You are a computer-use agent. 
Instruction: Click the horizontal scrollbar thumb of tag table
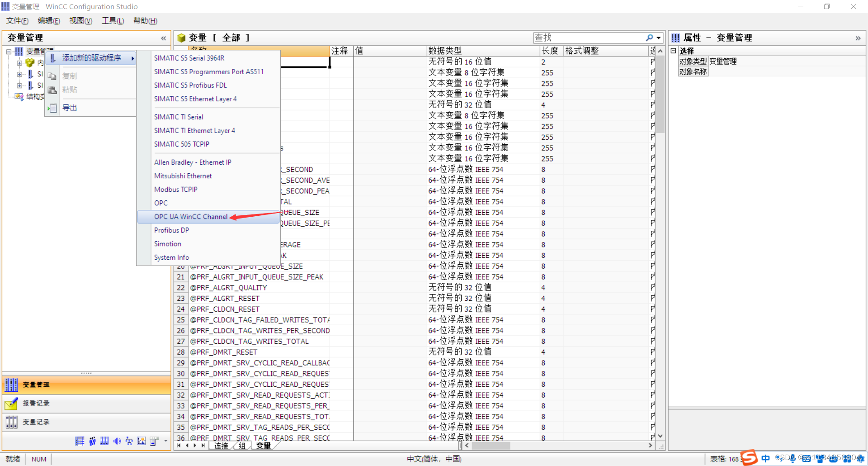coord(491,446)
